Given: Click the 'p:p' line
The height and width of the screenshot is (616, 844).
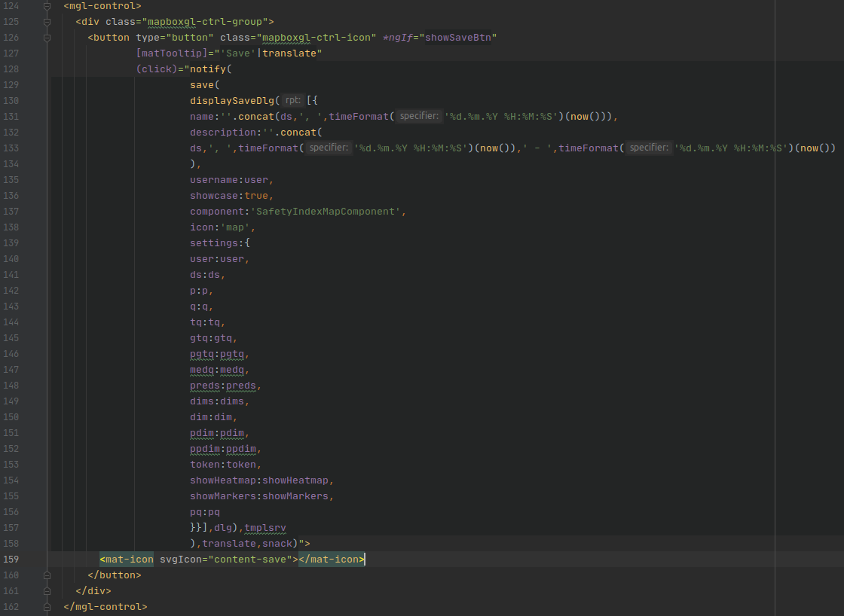Looking at the screenshot, I should tap(202, 291).
